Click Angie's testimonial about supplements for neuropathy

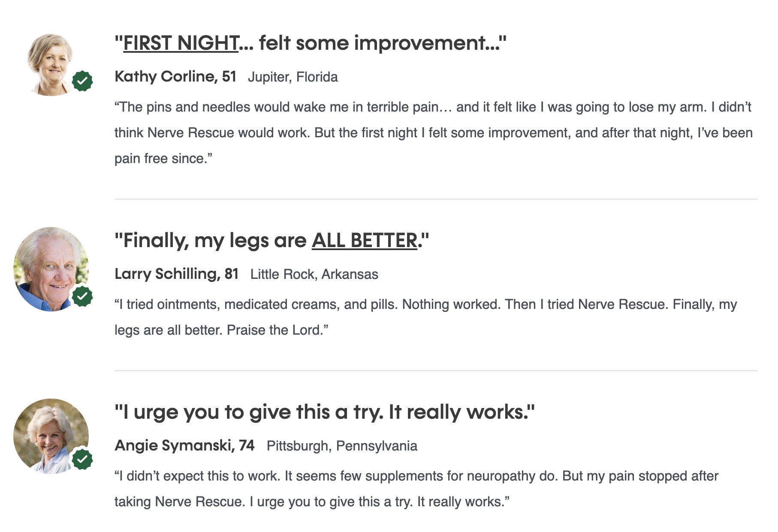pyautogui.click(x=416, y=489)
